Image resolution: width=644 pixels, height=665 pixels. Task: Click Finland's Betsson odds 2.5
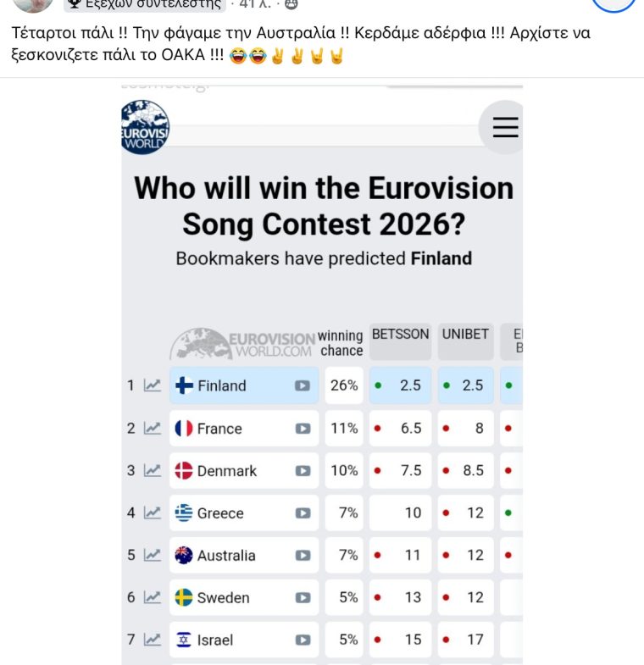click(410, 385)
